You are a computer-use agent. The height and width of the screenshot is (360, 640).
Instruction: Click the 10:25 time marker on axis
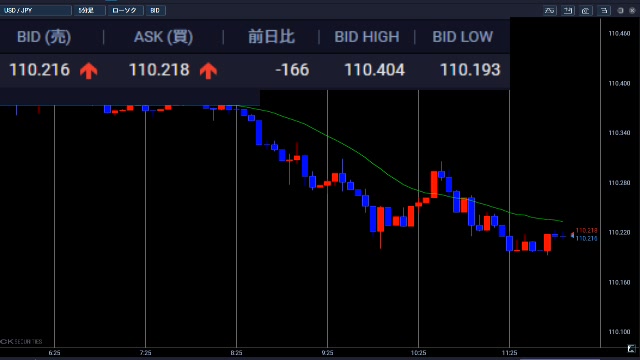pyautogui.click(x=418, y=353)
